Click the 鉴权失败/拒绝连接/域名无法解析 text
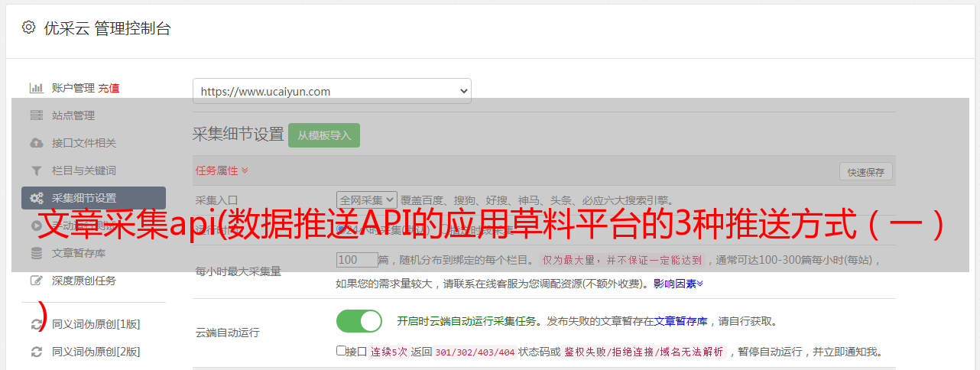The width and height of the screenshot is (980, 370). coord(644,352)
